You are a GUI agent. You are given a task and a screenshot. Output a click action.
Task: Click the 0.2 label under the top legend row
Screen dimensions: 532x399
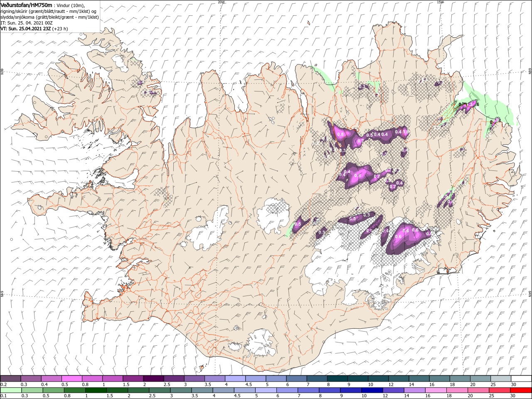(3, 384)
